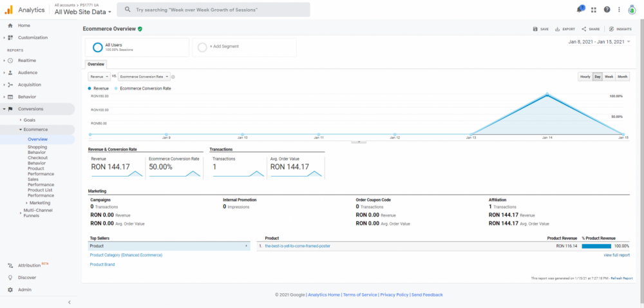Click the Refresh Report link
The height and width of the screenshot is (308, 644).
[622, 278]
